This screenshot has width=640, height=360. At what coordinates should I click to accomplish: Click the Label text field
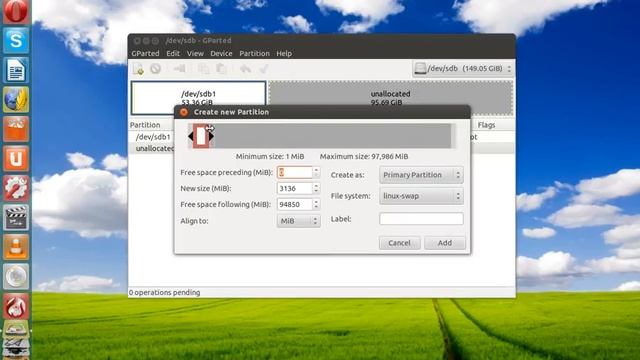click(x=421, y=219)
